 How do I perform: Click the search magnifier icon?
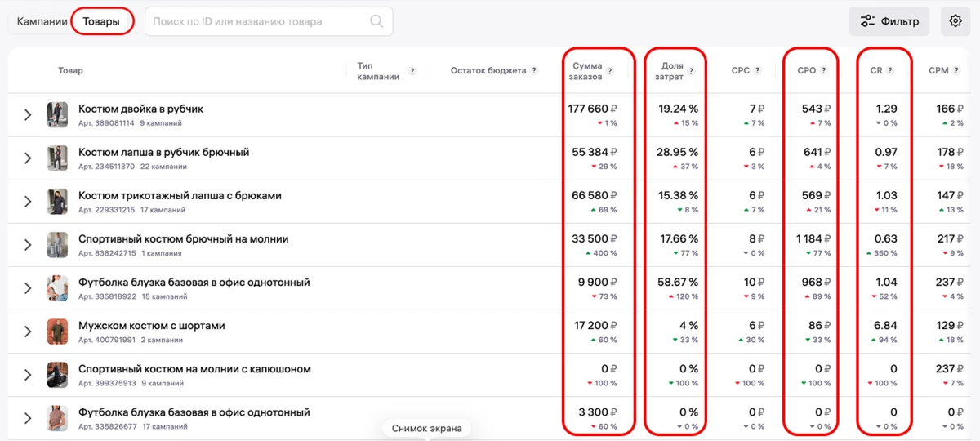pos(376,21)
